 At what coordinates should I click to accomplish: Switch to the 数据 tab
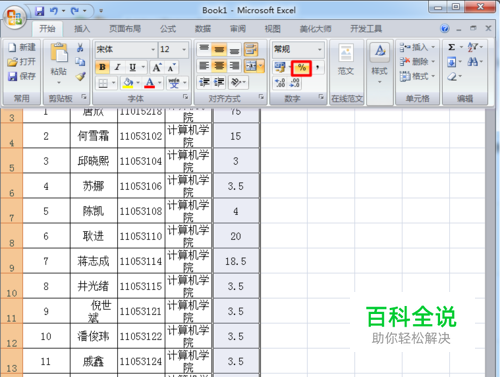[203, 29]
